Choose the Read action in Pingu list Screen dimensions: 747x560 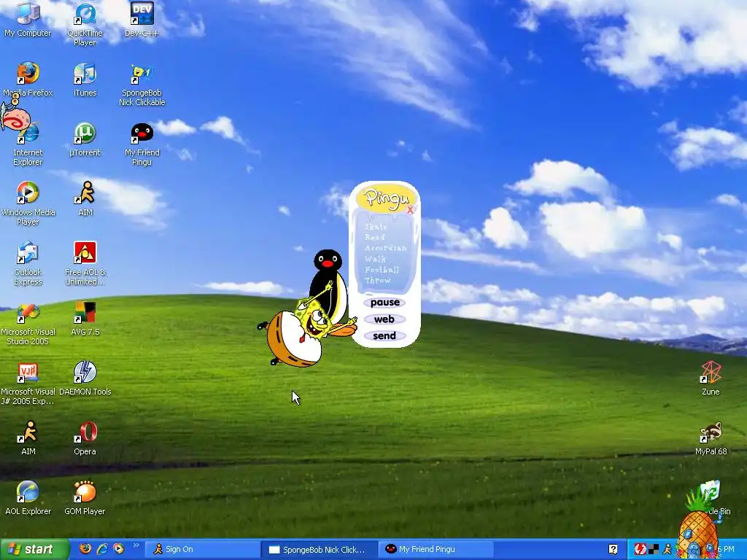click(375, 237)
